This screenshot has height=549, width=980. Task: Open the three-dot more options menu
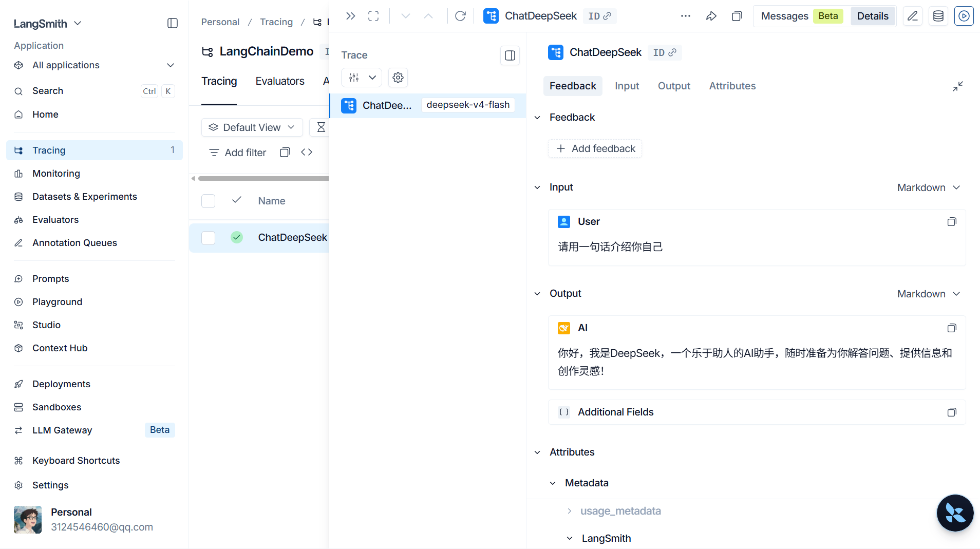tap(686, 16)
